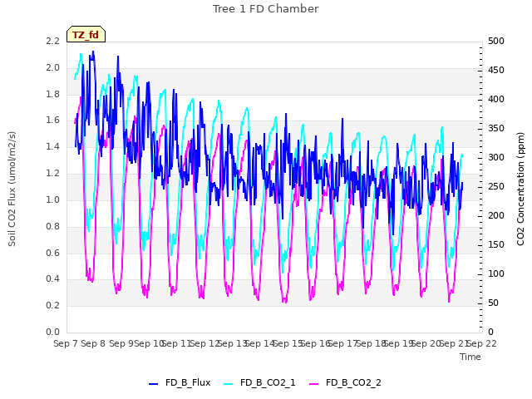
Task: Click the chart title Tree 1 FD Chamber
Action: point(266,9)
